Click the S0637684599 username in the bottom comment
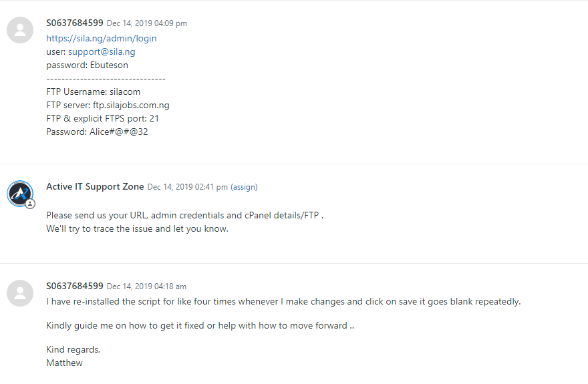Viewport: 588px width, 384px height. click(x=75, y=286)
